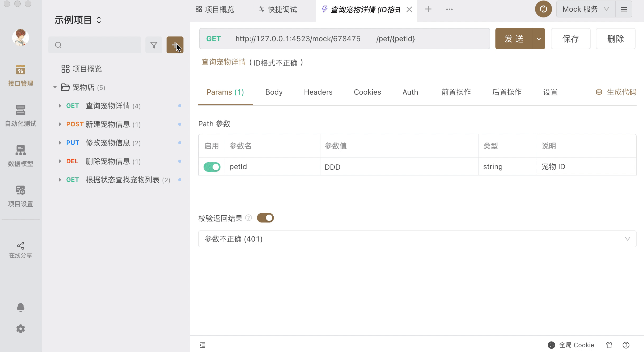Collapse the 宠物店 folder
The image size is (644, 352).
(x=55, y=87)
